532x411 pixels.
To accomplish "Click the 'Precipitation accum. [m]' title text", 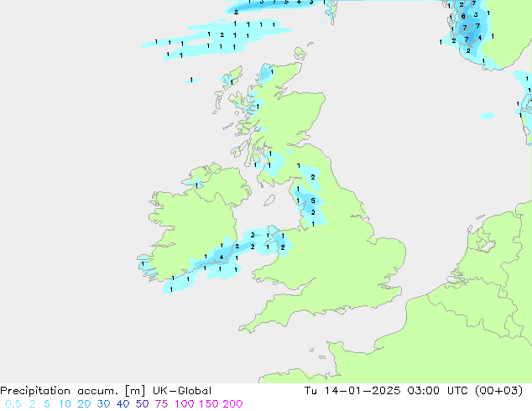I will coord(73,391).
